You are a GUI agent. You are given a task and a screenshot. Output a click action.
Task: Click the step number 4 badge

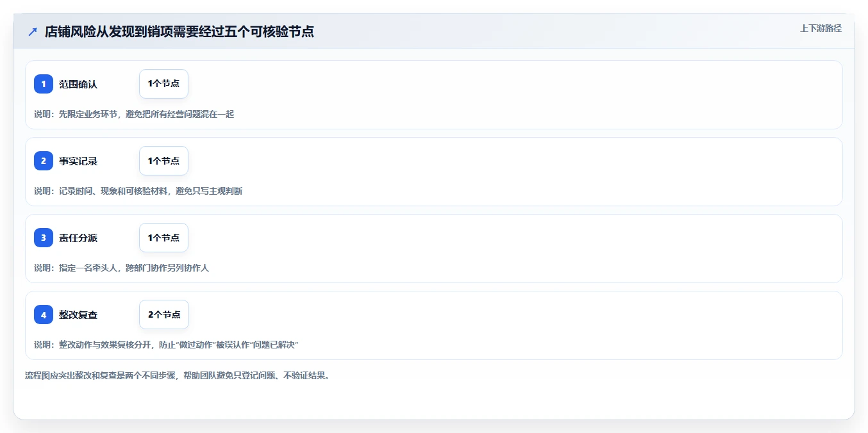pyautogui.click(x=44, y=315)
